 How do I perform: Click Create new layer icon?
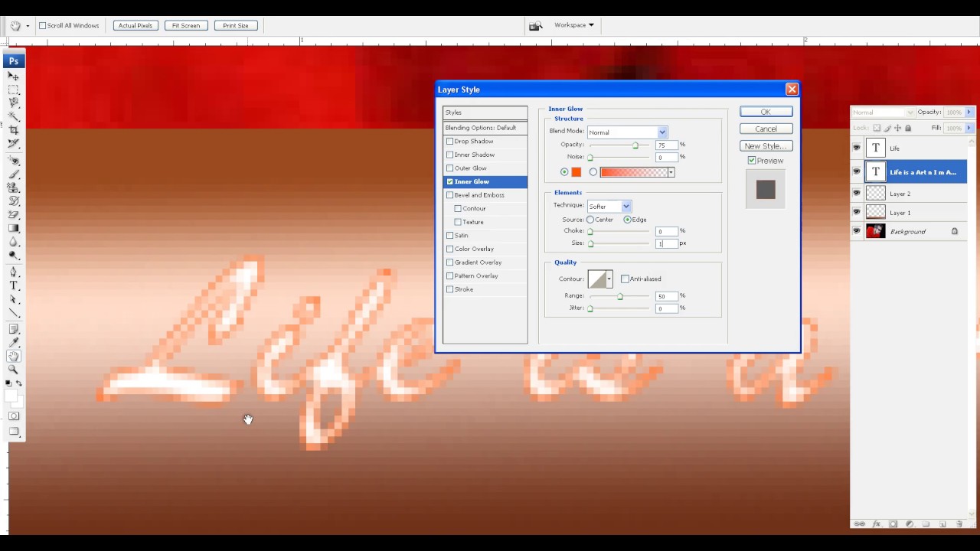click(x=942, y=524)
